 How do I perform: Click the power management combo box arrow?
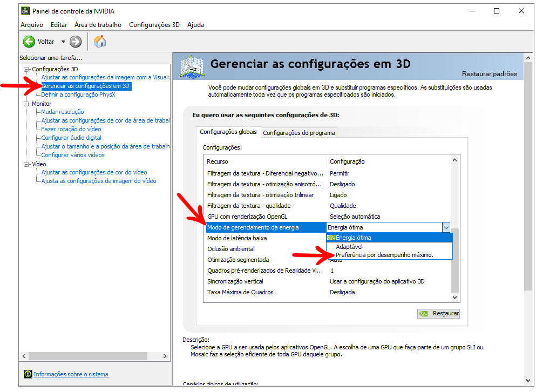(x=446, y=227)
